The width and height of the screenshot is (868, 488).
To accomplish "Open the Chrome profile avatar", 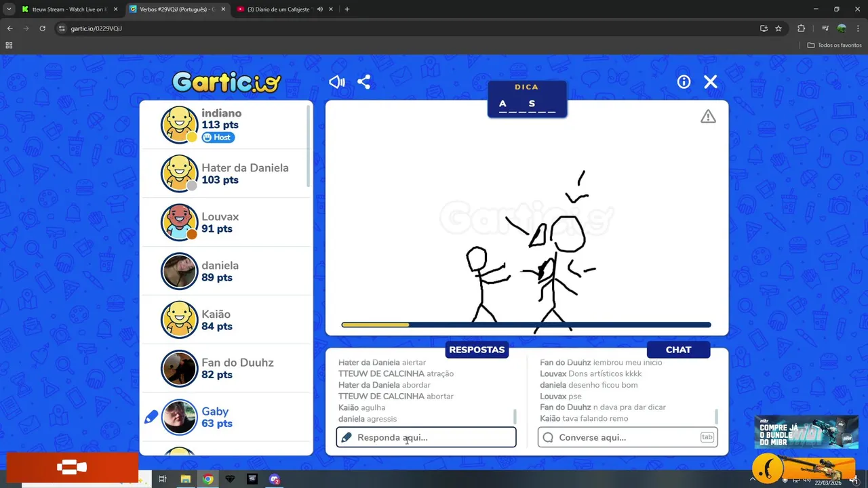I will [842, 28].
